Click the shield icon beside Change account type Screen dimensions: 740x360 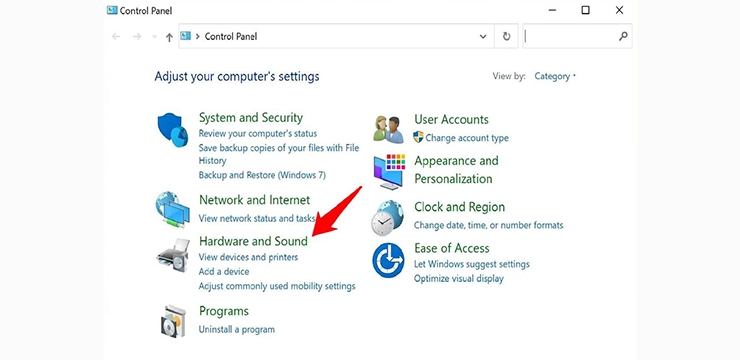pyautogui.click(x=418, y=137)
